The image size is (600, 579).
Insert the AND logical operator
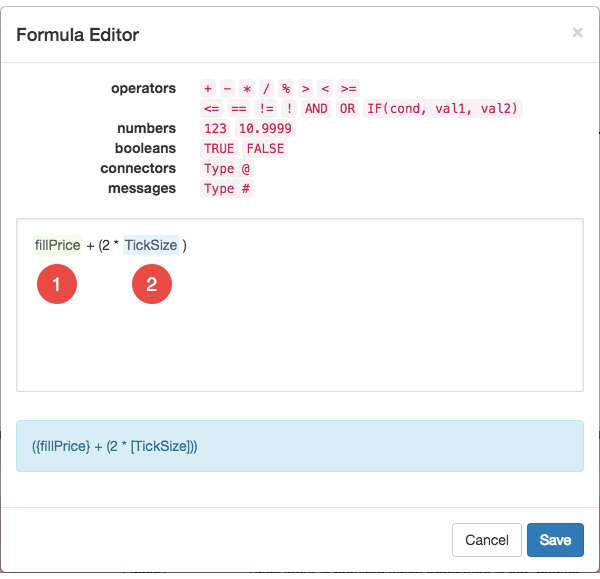316,109
